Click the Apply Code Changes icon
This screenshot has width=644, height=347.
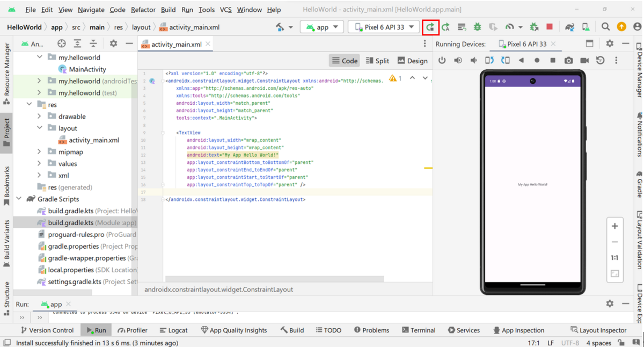tap(462, 27)
